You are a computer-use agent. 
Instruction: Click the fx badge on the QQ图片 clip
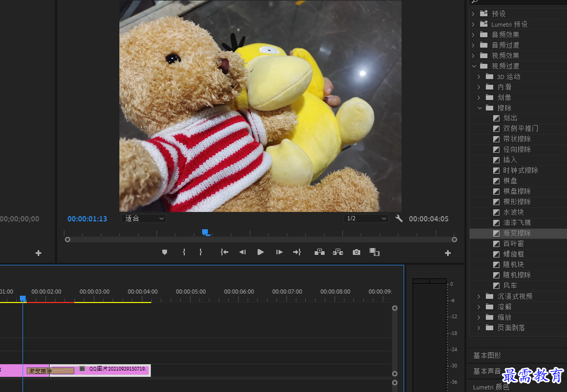(82, 369)
